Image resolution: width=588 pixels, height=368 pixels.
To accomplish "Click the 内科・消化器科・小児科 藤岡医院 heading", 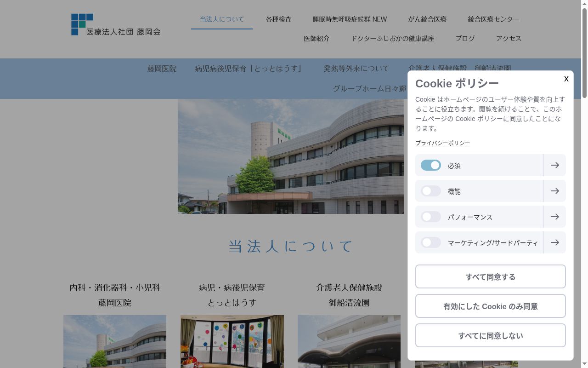I will [x=115, y=295].
